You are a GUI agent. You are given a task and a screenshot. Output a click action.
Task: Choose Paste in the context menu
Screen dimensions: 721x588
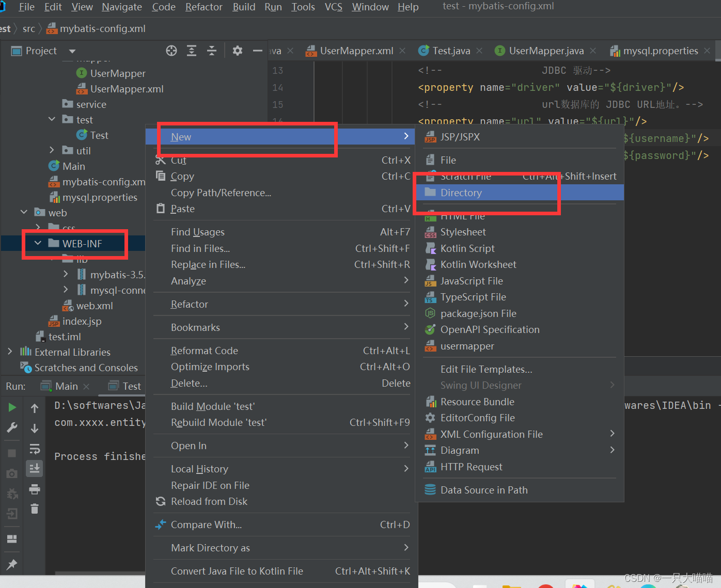pos(281,209)
